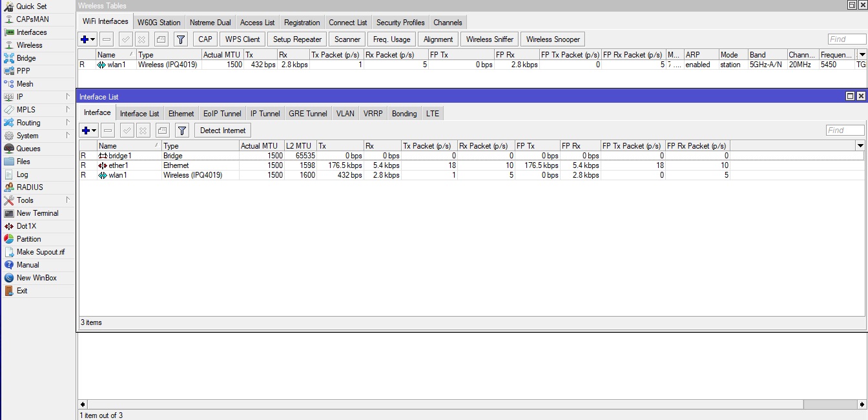
Task: Start the wireless Scanner
Action: 347,39
